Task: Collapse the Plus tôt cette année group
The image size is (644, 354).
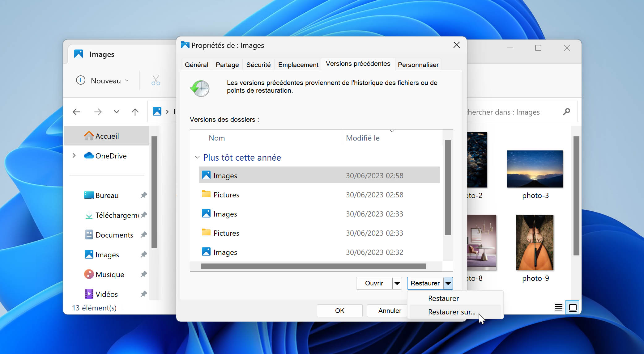Action: (197, 158)
